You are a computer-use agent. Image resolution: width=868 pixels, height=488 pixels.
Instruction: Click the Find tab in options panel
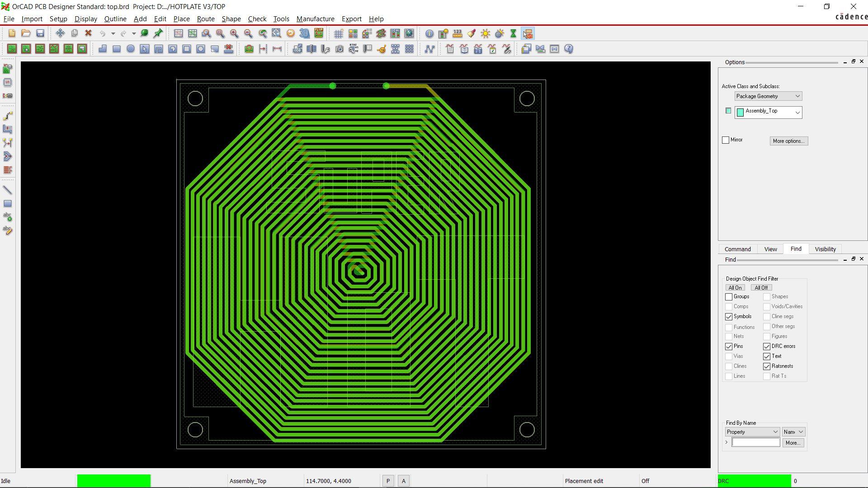[x=796, y=249]
